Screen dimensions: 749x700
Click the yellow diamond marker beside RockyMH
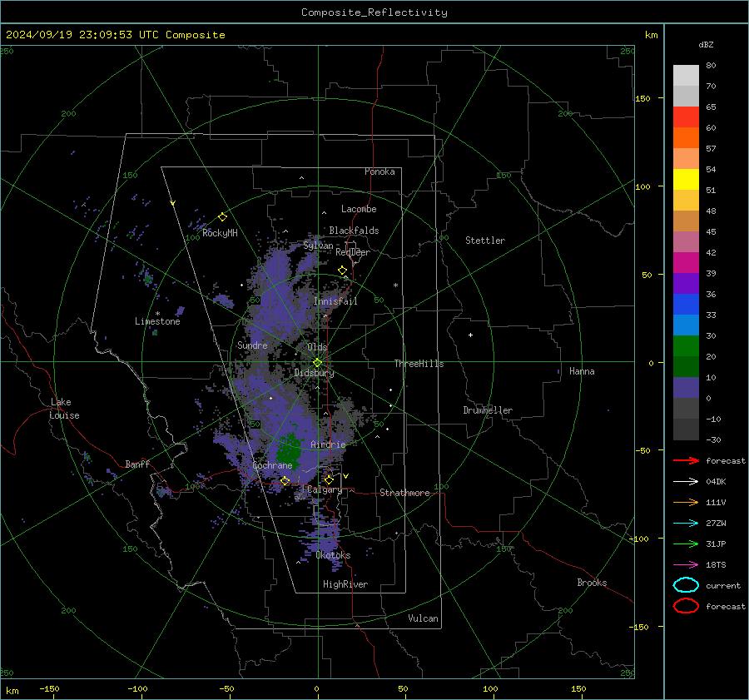pos(222,217)
